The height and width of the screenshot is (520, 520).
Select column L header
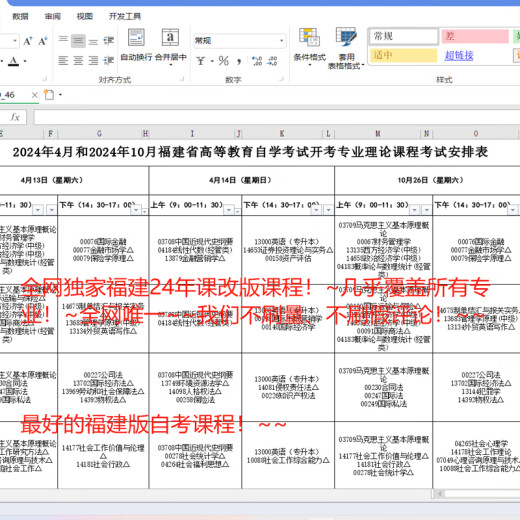pos(328,134)
